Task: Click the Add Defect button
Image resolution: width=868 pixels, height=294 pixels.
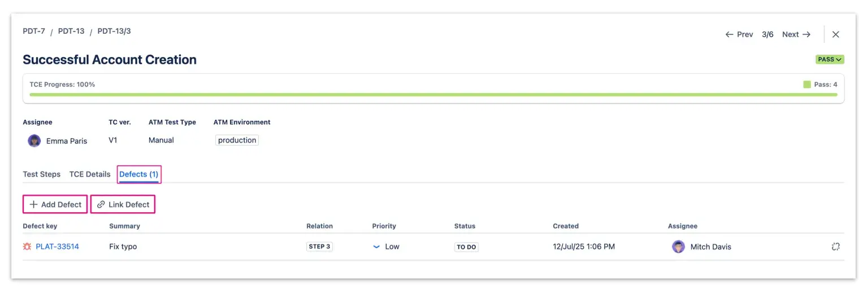Action: (x=55, y=204)
